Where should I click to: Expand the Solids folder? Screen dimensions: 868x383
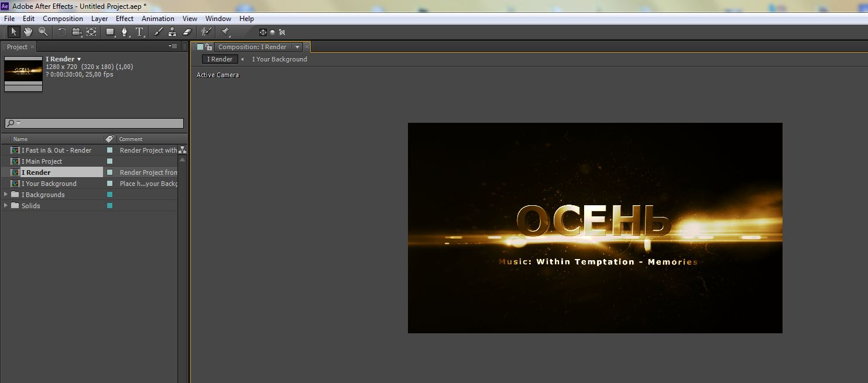tap(6, 206)
